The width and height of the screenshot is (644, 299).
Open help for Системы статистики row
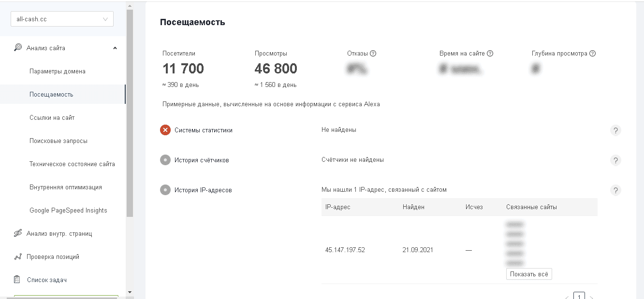click(615, 130)
